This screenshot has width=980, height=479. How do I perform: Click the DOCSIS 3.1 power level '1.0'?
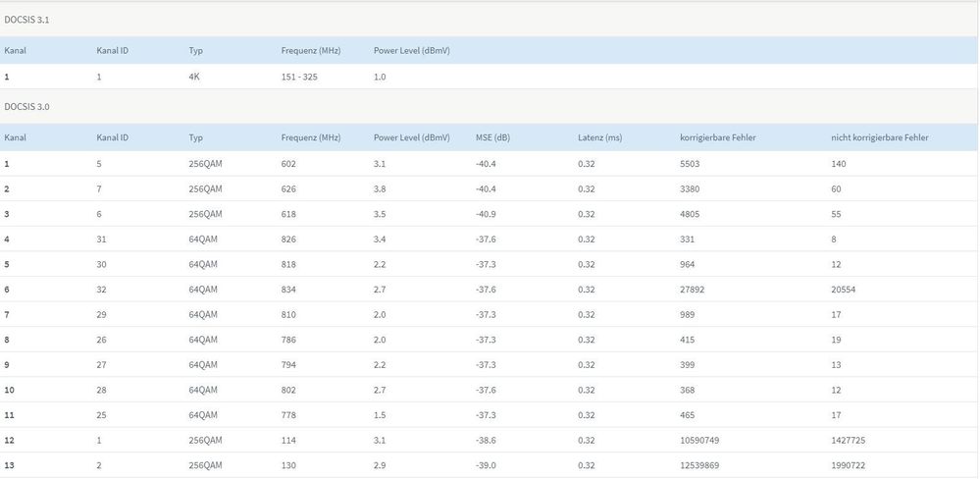[x=380, y=77]
